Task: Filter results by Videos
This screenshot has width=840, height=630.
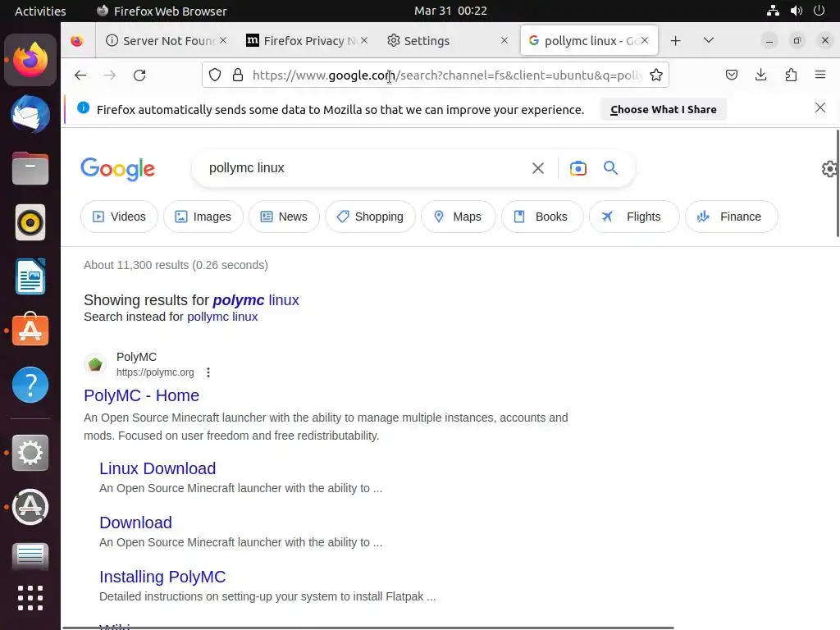Action: point(120,217)
